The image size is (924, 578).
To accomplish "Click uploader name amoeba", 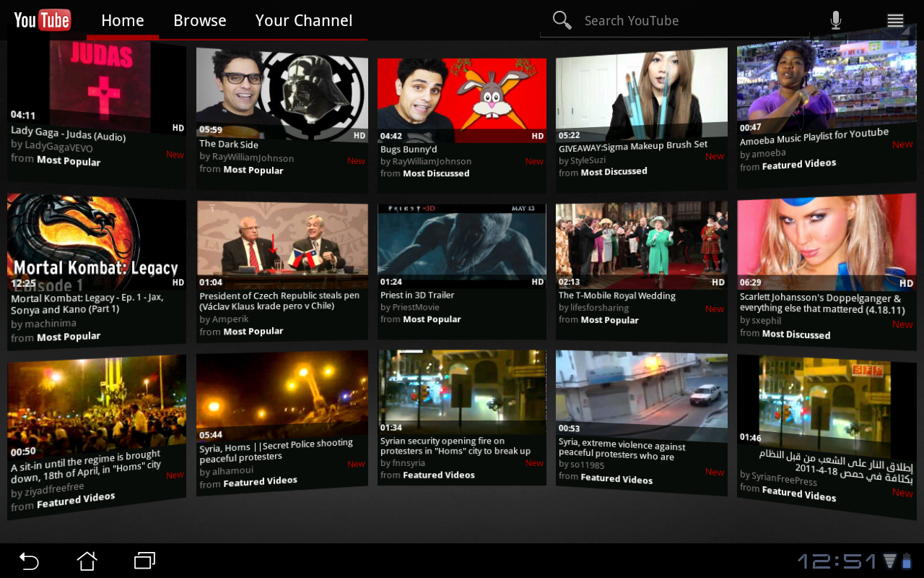I will coord(769,153).
